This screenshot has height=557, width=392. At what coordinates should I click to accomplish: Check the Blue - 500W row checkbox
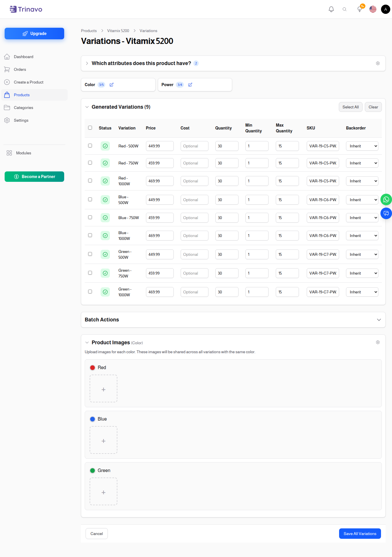click(90, 199)
